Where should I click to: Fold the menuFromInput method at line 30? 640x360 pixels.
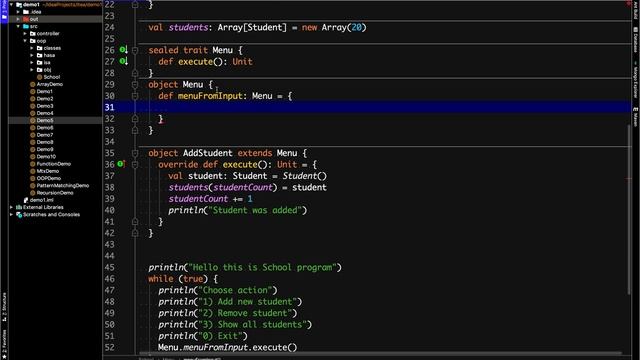(x=135, y=96)
